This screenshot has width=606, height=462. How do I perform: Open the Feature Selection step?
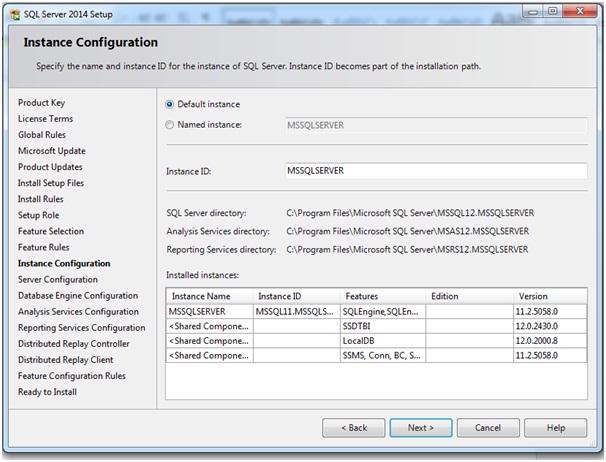pos(51,231)
